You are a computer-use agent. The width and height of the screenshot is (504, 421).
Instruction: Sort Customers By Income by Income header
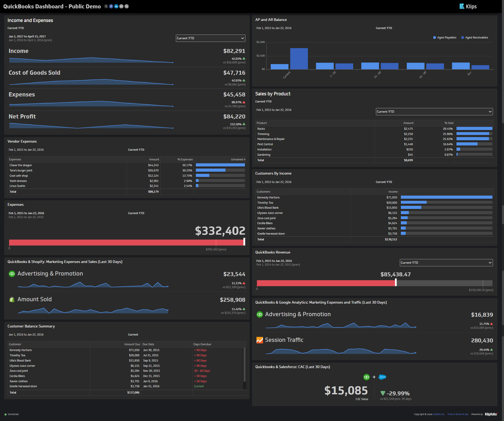coord(393,192)
